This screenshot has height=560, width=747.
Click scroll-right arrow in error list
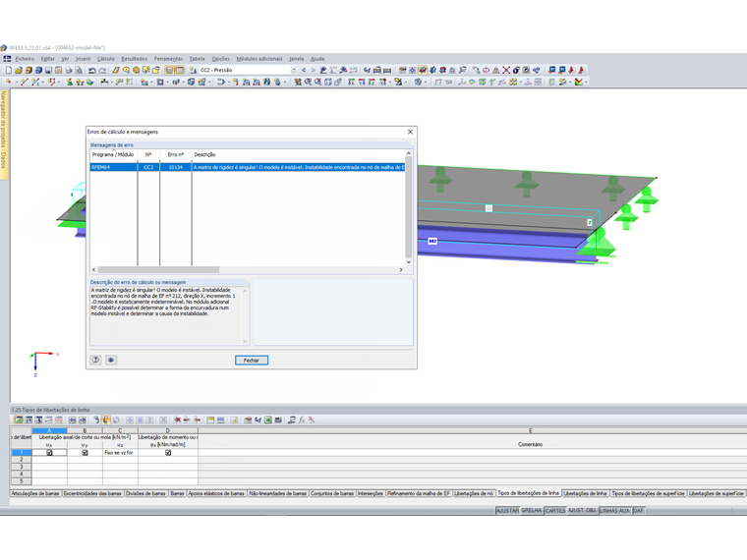pos(401,269)
